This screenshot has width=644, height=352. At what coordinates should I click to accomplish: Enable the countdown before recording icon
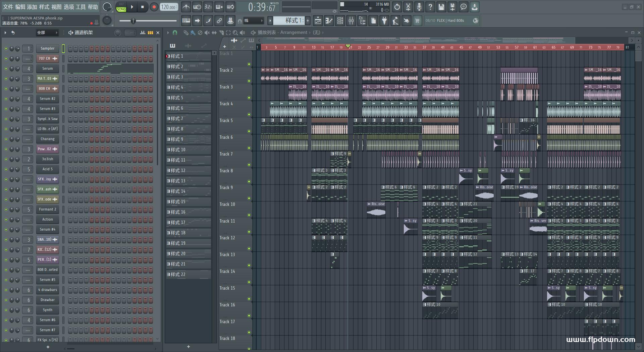[208, 7]
